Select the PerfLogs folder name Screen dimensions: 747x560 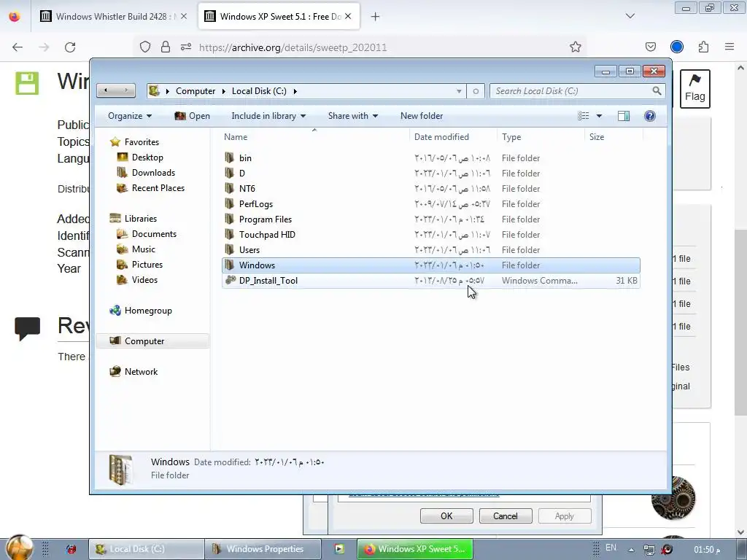click(x=256, y=204)
